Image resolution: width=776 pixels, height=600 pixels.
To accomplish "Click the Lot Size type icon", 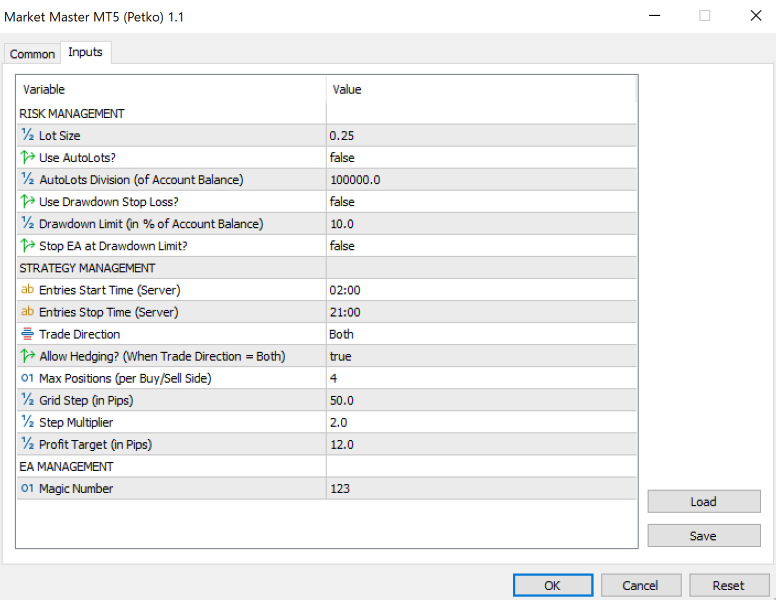I will tap(27, 136).
